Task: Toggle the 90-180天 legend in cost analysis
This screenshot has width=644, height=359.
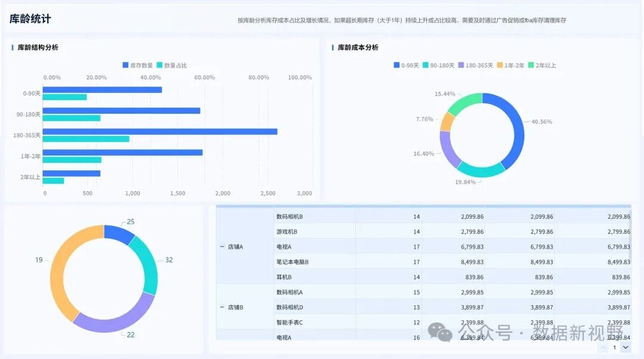Action: coord(438,66)
